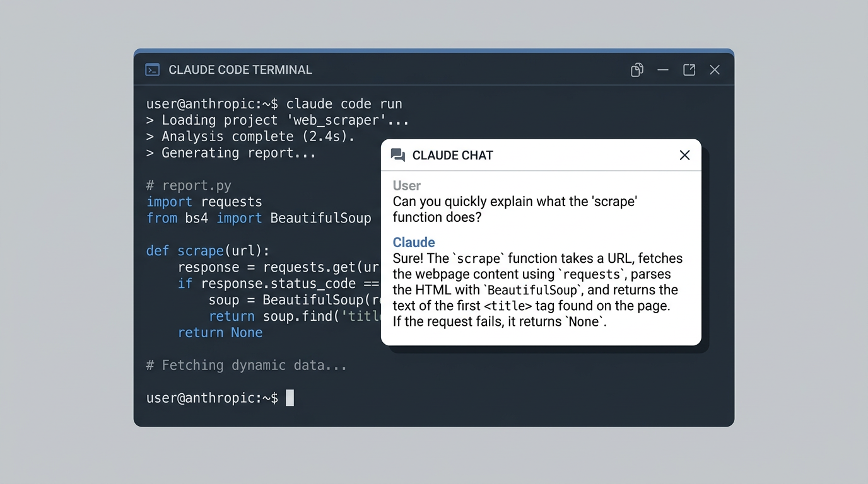This screenshot has height=484, width=868.
Task: Click the 'soup = BeautifulSoup' code line
Action: [x=295, y=300]
